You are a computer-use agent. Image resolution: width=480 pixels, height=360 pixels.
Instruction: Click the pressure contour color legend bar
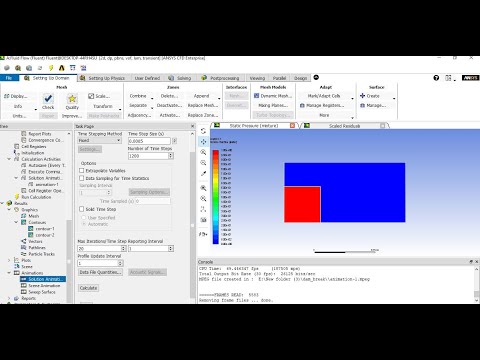pyautogui.click(x=216, y=197)
